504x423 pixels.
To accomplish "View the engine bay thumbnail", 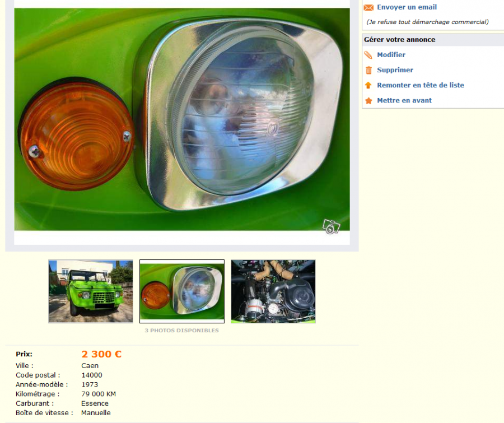I will pos(273,291).
